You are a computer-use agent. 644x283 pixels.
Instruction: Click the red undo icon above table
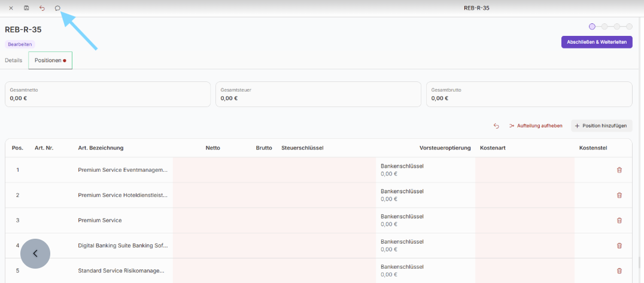click(x=496, y=126)
